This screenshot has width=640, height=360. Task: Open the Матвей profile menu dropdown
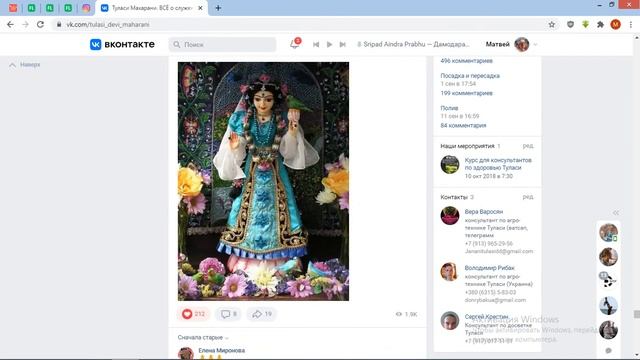click(x=536, y=44)
